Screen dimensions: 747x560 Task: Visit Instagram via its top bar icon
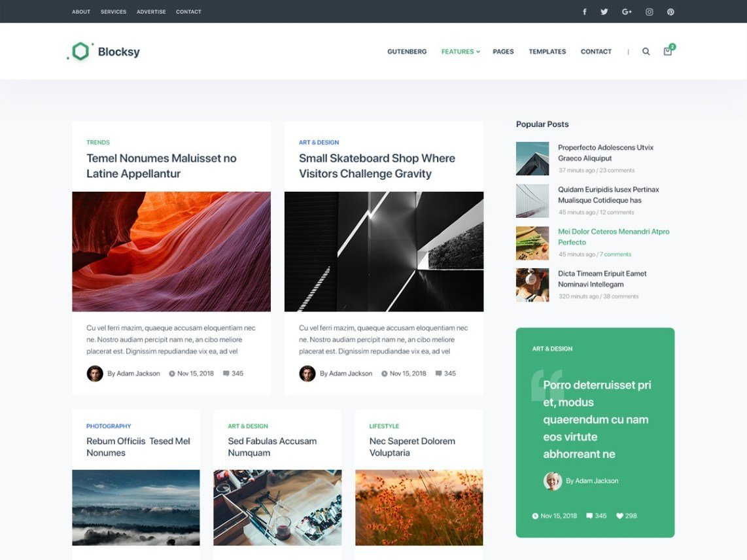point(648,11)
